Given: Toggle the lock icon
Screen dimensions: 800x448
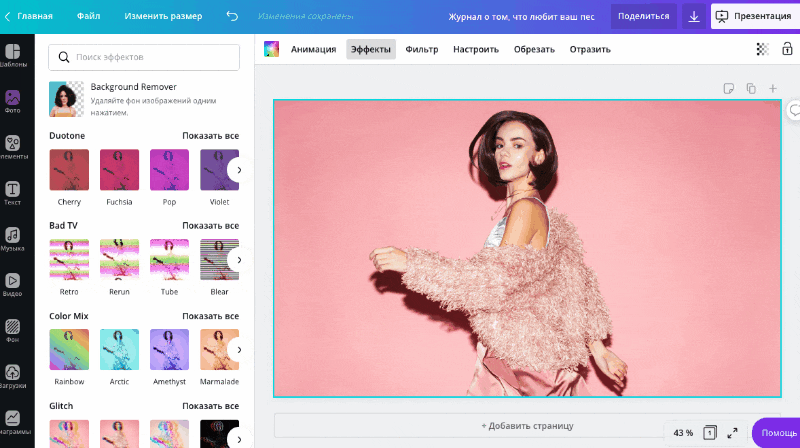Looking at the screenshot, I should pyautogui.click(x=787, y=49).
